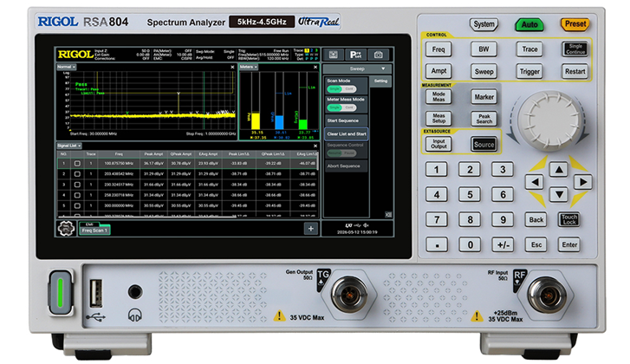Click the front-panel USB port
Image resolution: width=630 pixels, height=364 pixels.
(95, 293)
